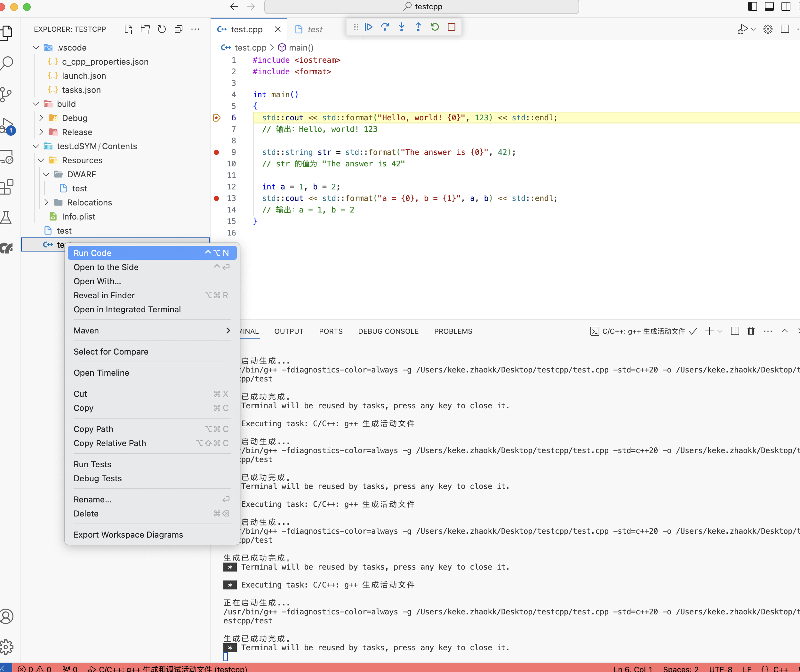Click the debug Step Over icon
This screenshot has width=800, height=672.
point(385,27)
